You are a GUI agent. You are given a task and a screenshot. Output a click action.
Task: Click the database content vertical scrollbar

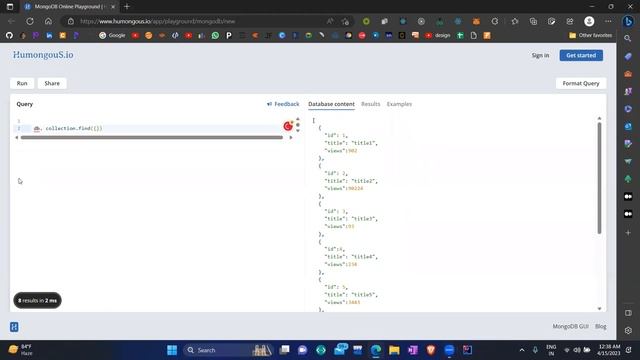[599, 178]
